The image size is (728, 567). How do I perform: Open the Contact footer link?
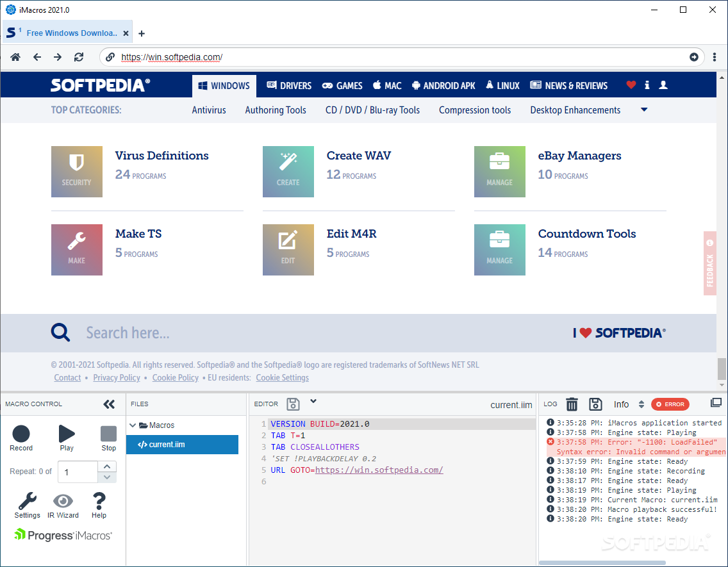click(x=67, y=378)
